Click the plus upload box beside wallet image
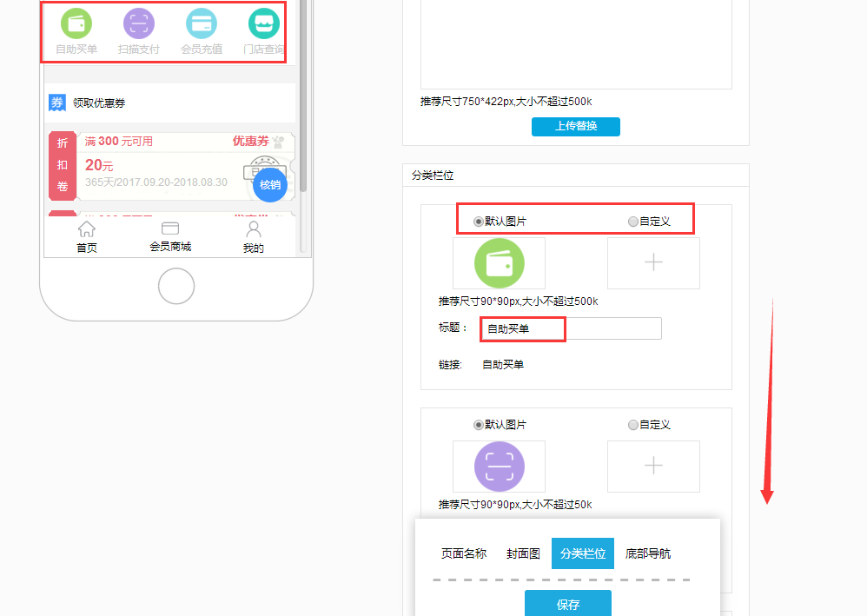Image resolution: width=867 pixels, height=616 pixels. click(x=653, y=263)
